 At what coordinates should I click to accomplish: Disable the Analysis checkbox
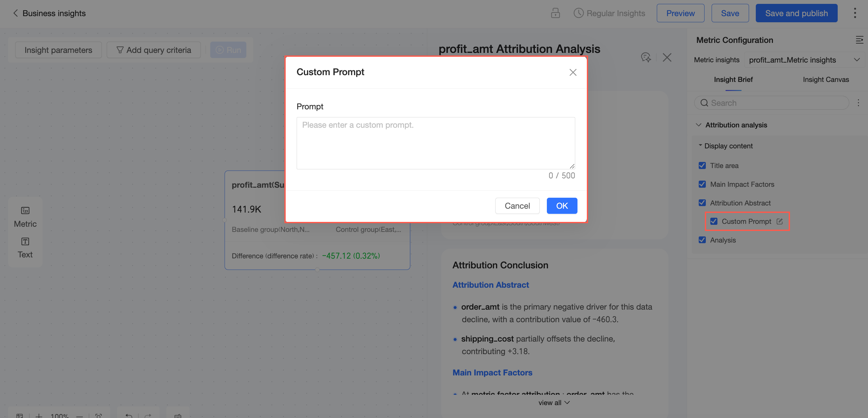pos(702,240)
